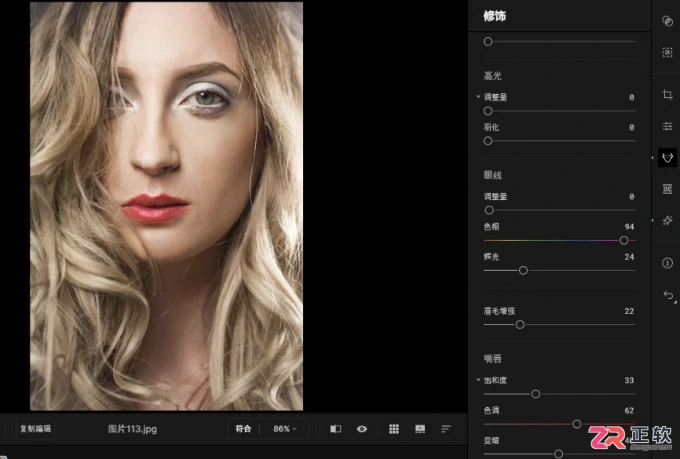
Task: Switch to grid thumbnail view
Action: [394, 429]
